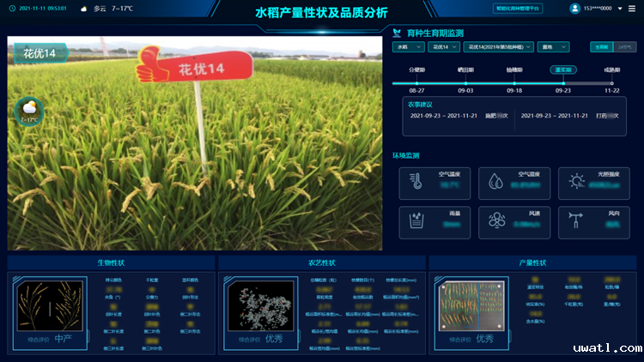Image resolution: width=644 pixels, height=362 pixels.
Task: Select the 产量性状 tab header
Action: pyautogui.click(x=532, y=262)
